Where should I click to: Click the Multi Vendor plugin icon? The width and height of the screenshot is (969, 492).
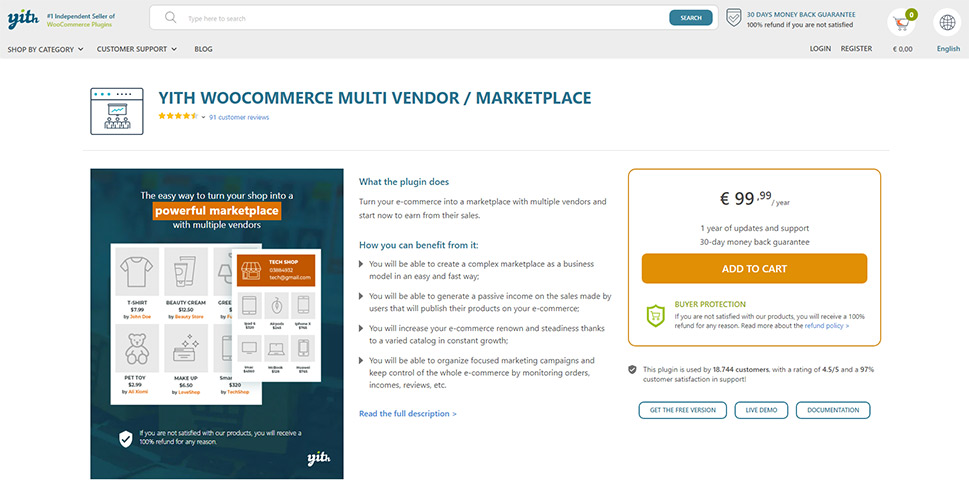(117, 111)
